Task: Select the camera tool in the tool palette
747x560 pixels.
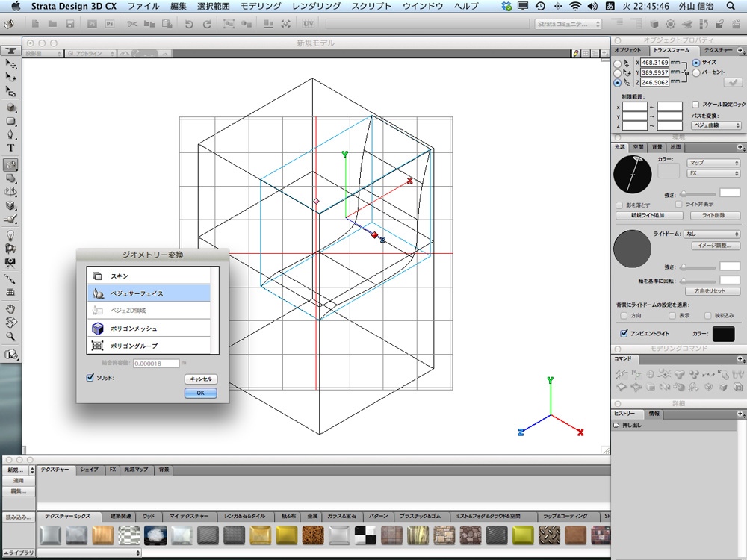Action: tap(10, 262)
